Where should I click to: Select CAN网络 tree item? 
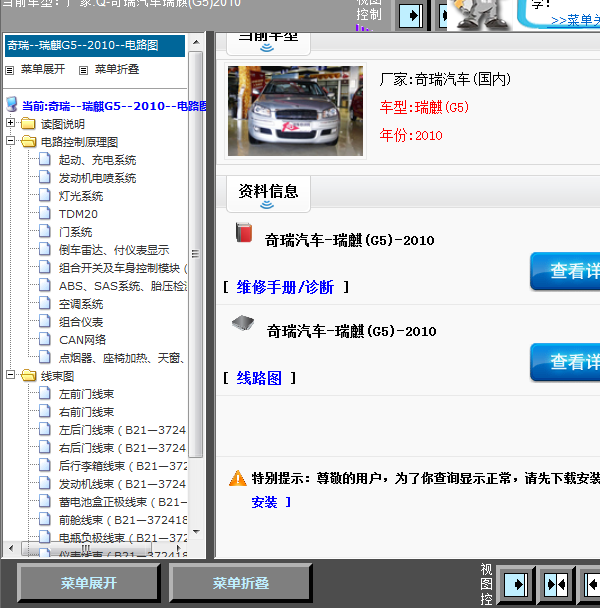pos(82,340)
